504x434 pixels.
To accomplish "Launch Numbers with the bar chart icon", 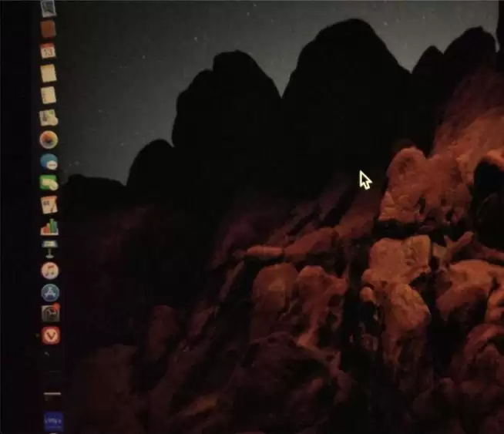I will (x=50, y=227).
